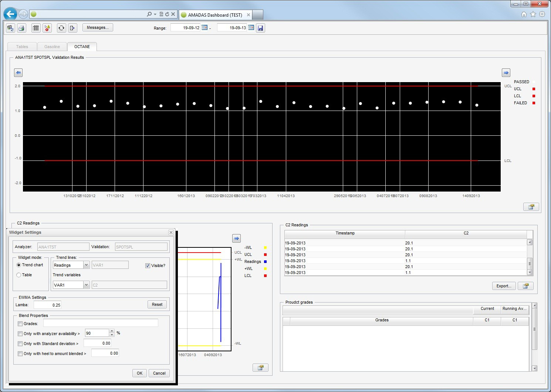This screenshot has width=551, height=392.
Task: Open the calendar picker for the start date
Action: coord(204,27)
